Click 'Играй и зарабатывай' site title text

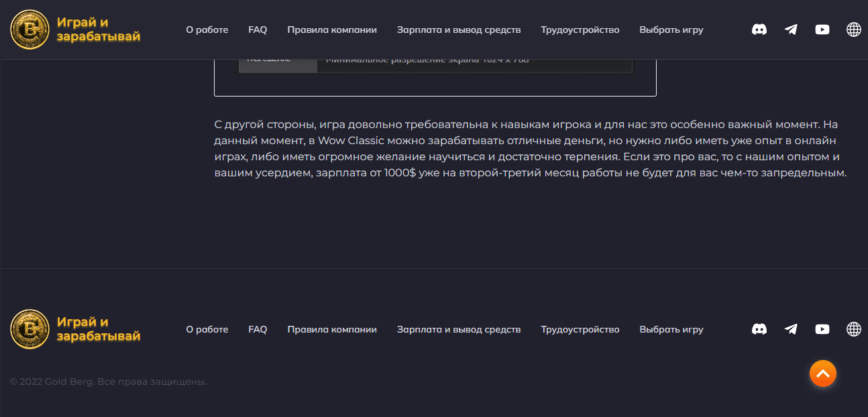(x=98, y=29)
